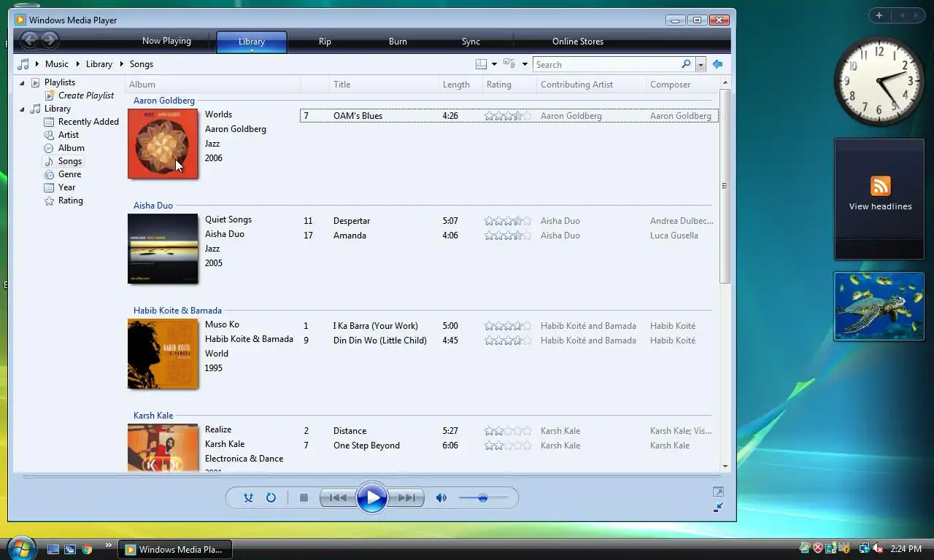Turn on shuffle playback
The height and width of the screenshot is (560, 934).
(248, 498)
